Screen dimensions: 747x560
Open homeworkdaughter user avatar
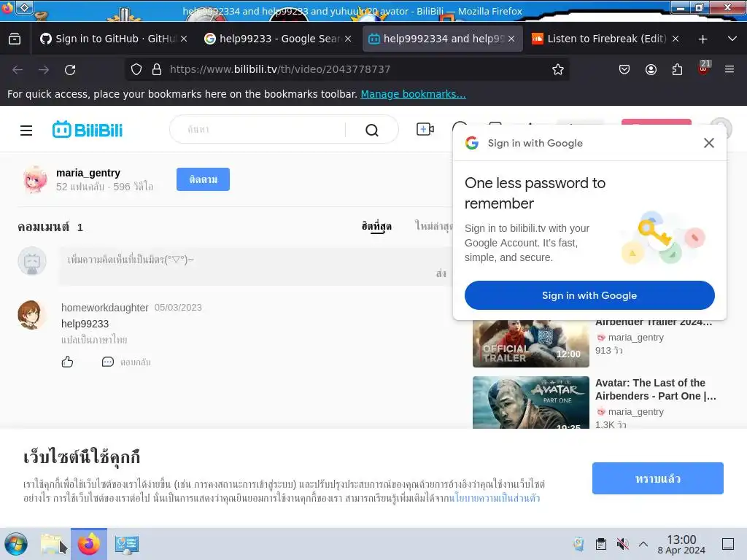[x=31, y=315]
